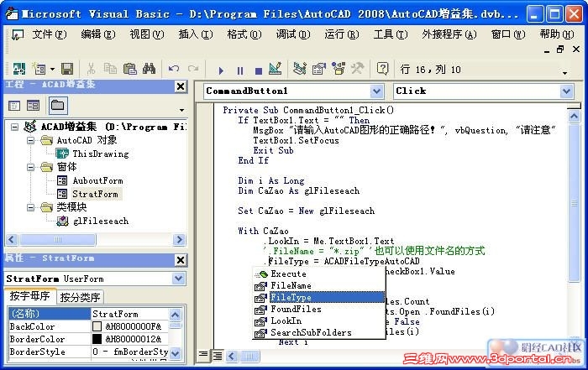588x370 pixels.
Task: Choose LookIn in the autocomplete list
Action: point(286,321)
